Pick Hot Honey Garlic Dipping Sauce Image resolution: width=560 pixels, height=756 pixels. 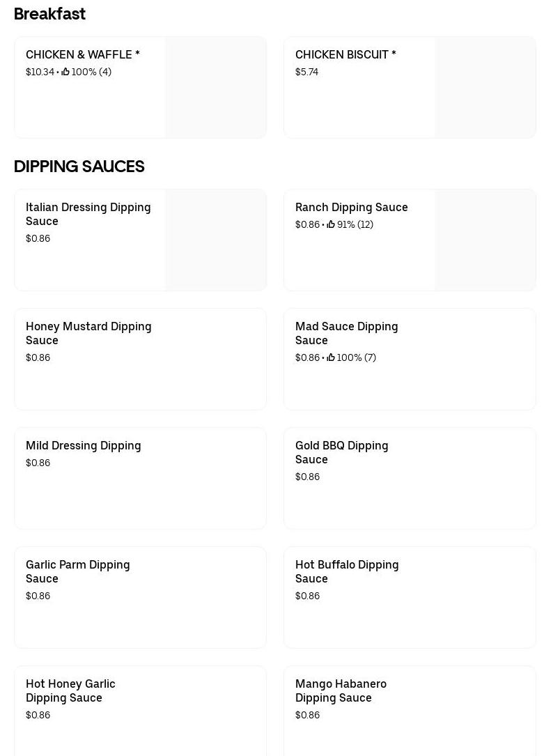(x=70, y=691)
